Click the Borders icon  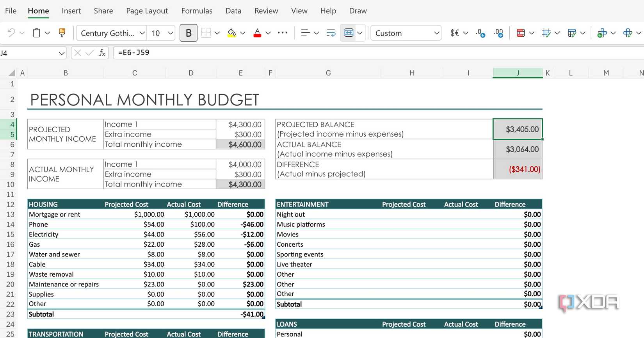pyautogui.click(x=206, y=33)
